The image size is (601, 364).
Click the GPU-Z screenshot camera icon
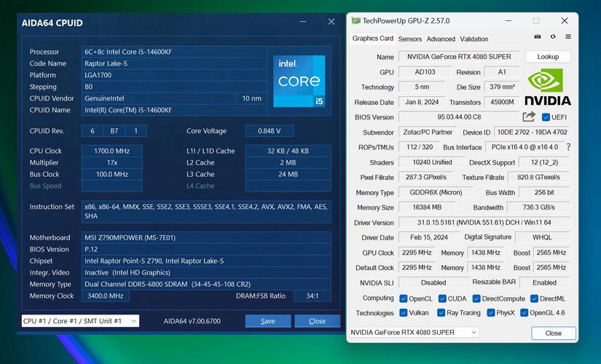538,37
